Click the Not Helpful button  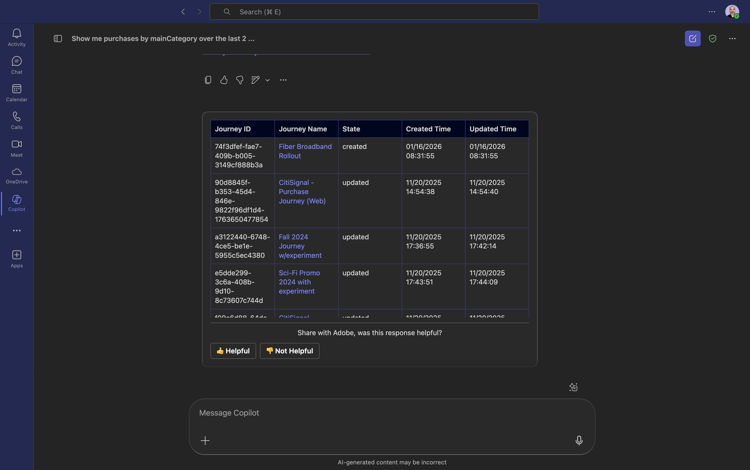coord(289,351)
